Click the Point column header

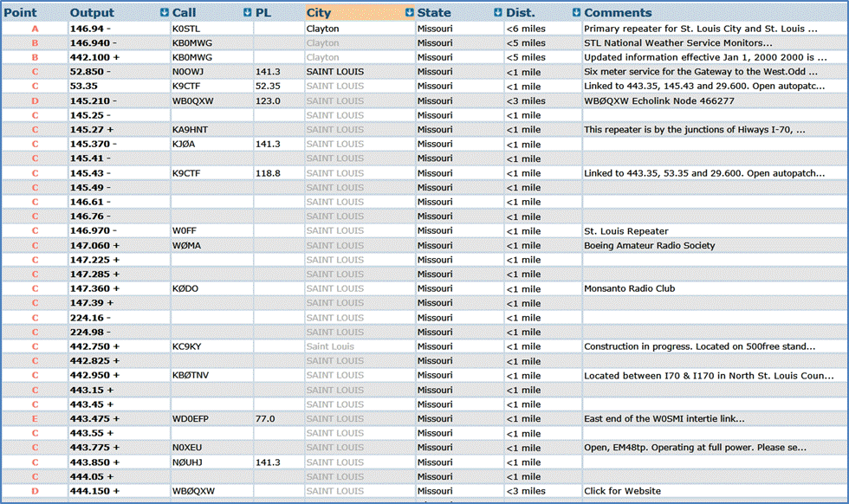[x=21, y=12]
